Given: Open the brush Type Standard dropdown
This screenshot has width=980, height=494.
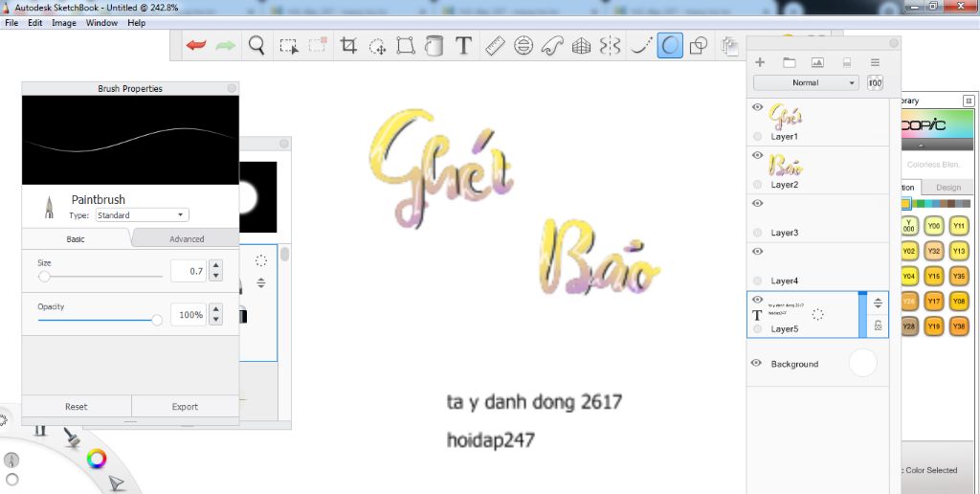Looking at the screenshot, I should click(x=142, y=215).
